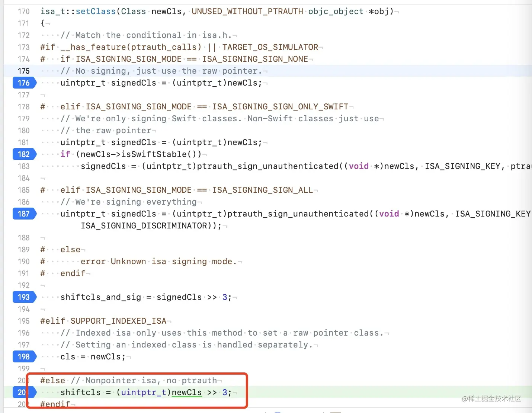
Task: Click the comment 'We're signing everything'
Action: click(x=129, y=202)
